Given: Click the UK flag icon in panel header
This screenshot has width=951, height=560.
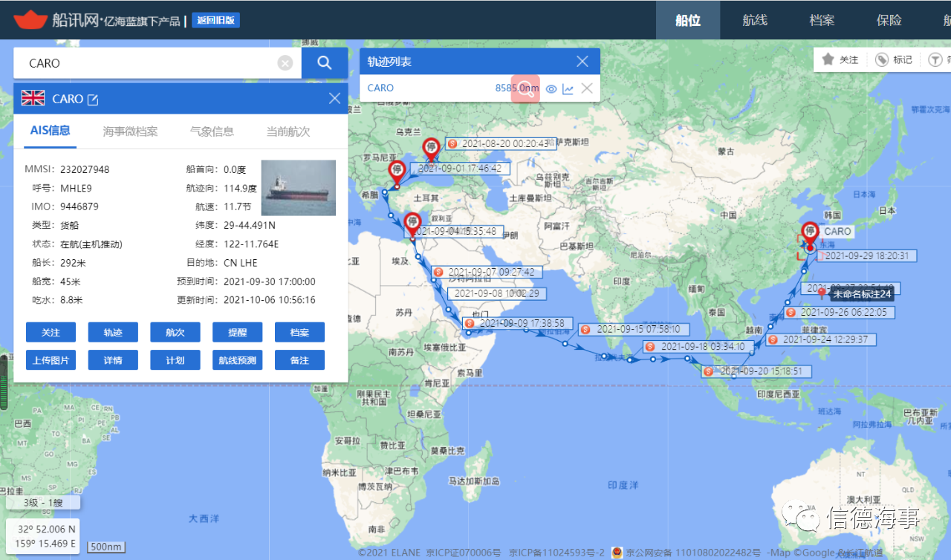Looking at the screenshot, I should (x=33, y=98).
